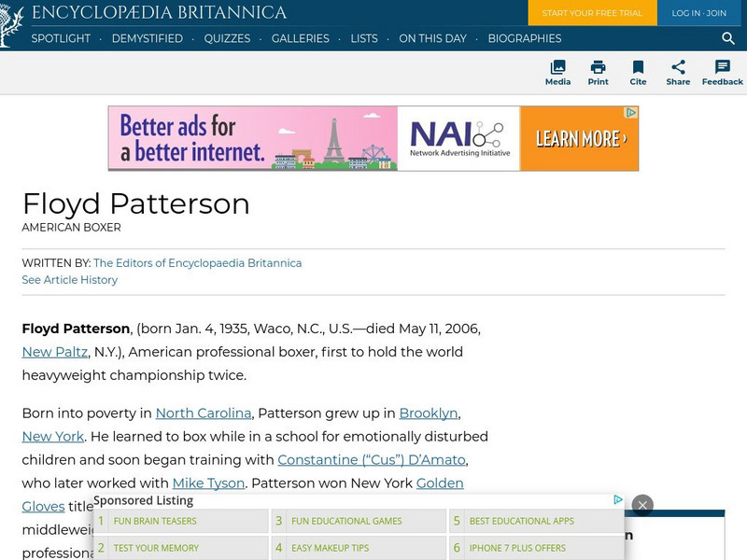Viewport: 747px width, 560px height.
Task: Click Start Your Free Trial
Action: (x=592, y=13)
